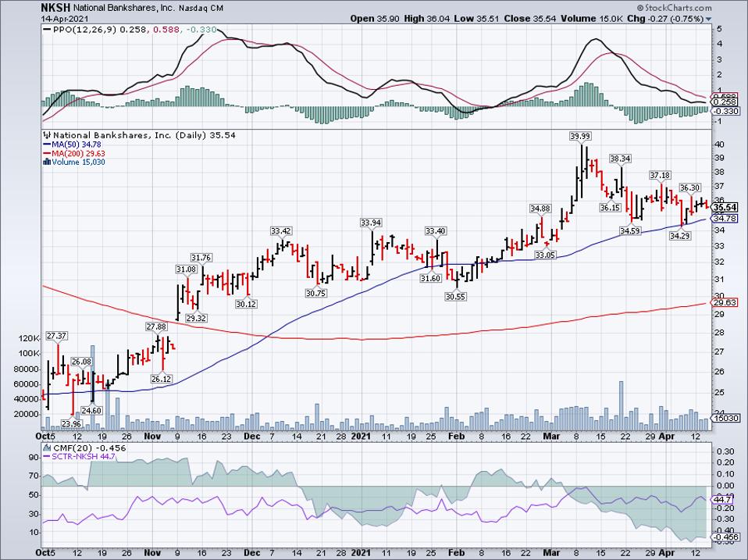Click the MA(50) 34.78 legend entry
Viewport: 748px width, 560px height.
point(77,144)
